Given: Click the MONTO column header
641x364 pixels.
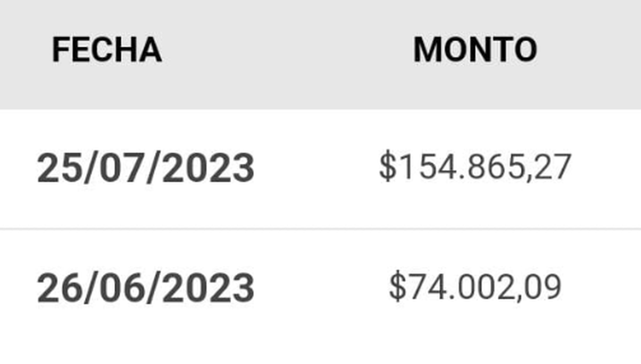Looking at the screenshot, I should tap(475, 50).
